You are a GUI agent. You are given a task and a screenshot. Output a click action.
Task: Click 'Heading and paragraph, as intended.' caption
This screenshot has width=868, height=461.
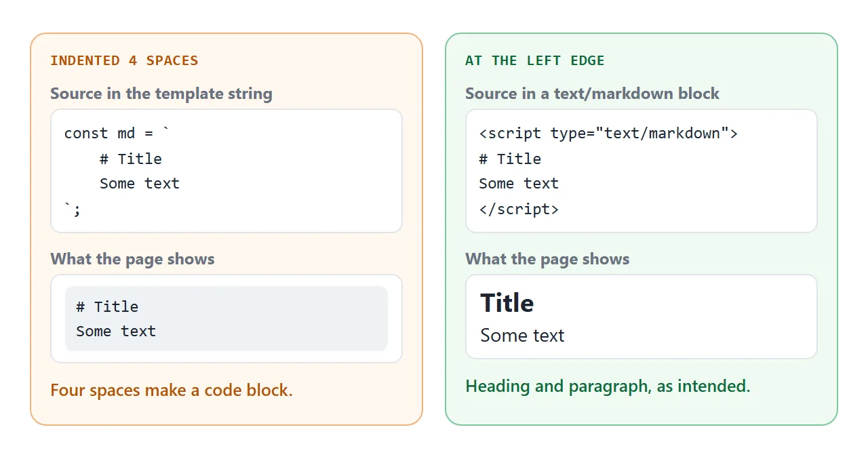(x=608, y=386)
